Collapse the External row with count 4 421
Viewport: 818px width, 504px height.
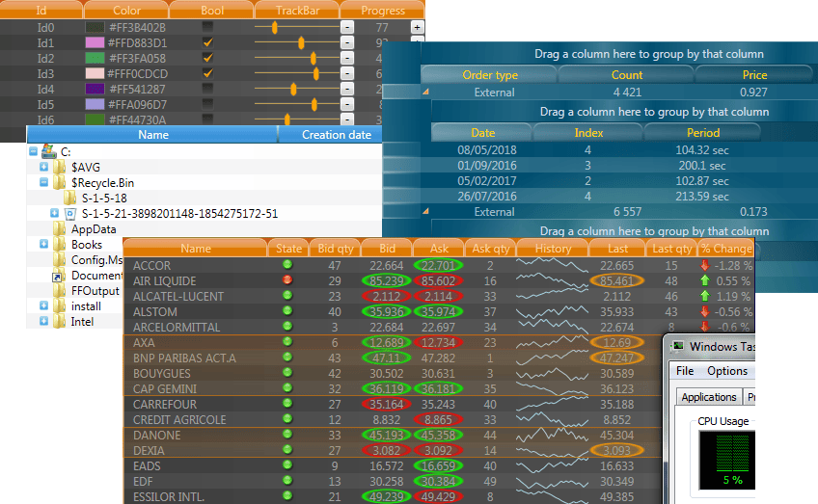click(x=425, y=93)
